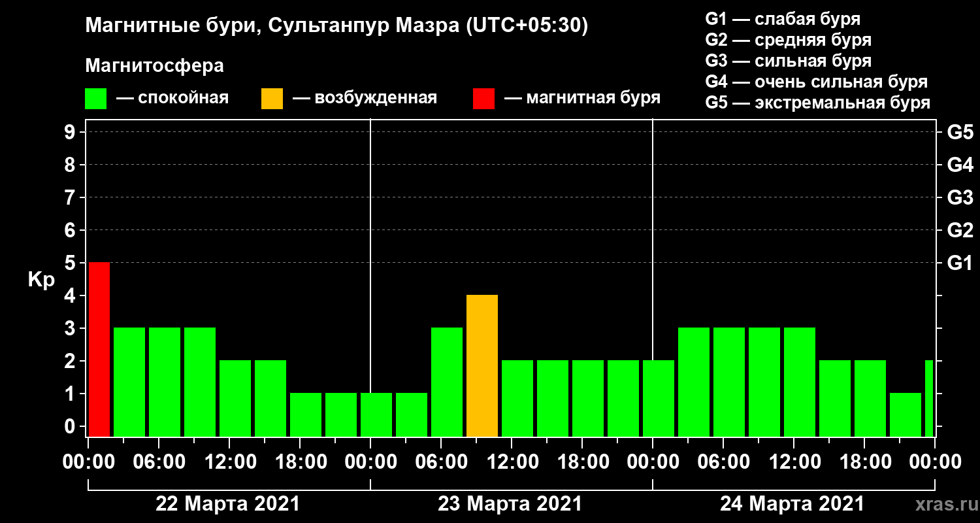Viewport: 980px width, 523px height.
Task: Click the '12:00' time label under 23 Марта
Action: [512, 462]
